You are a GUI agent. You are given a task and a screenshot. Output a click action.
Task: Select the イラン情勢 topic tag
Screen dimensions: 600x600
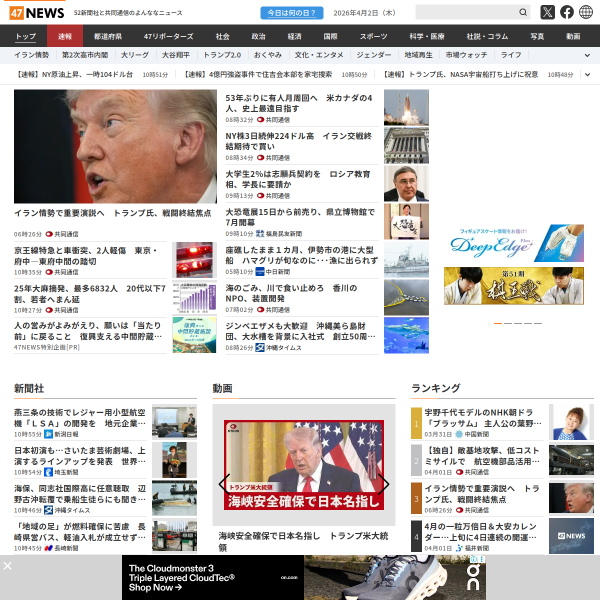(32, 55)
